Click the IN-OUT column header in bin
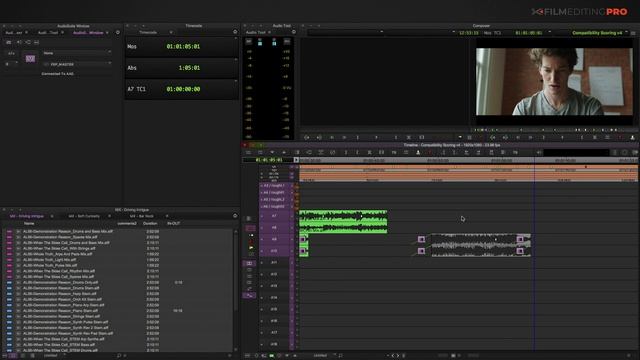640x360 pixels. pyautogui.click(x=173, y=223)
